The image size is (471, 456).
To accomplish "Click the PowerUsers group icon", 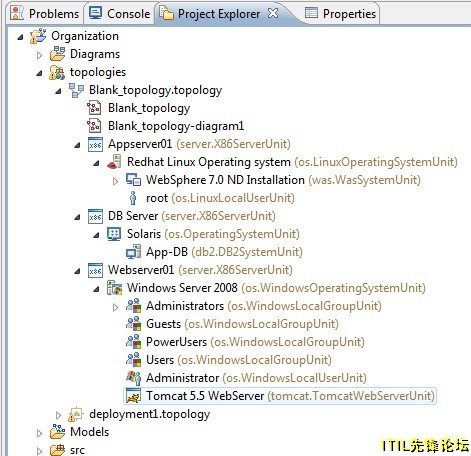I will (133, 342).
